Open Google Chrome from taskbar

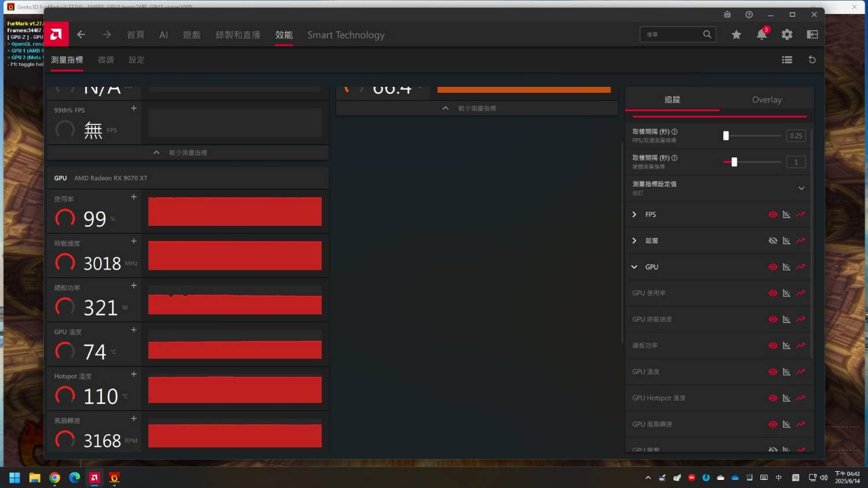[54, 478]
